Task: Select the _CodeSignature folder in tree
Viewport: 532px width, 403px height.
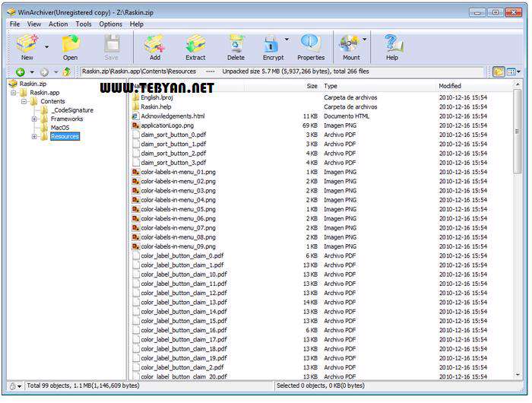Action: click(72, 110)
